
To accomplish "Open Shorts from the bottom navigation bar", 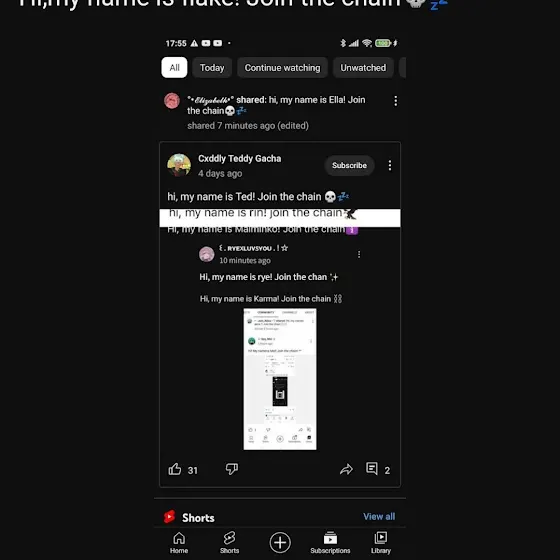I will tap(229, 543).
